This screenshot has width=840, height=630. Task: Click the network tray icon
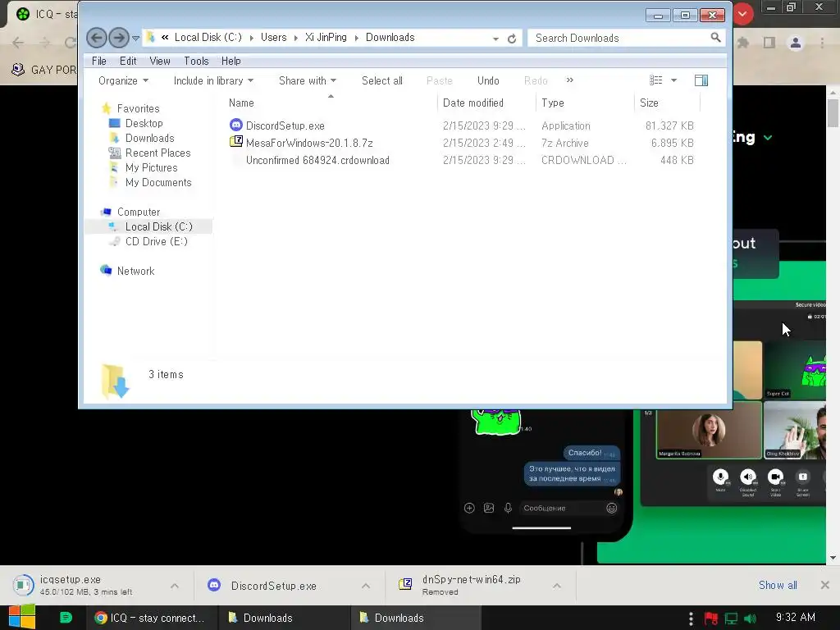[x=731, y=619]
